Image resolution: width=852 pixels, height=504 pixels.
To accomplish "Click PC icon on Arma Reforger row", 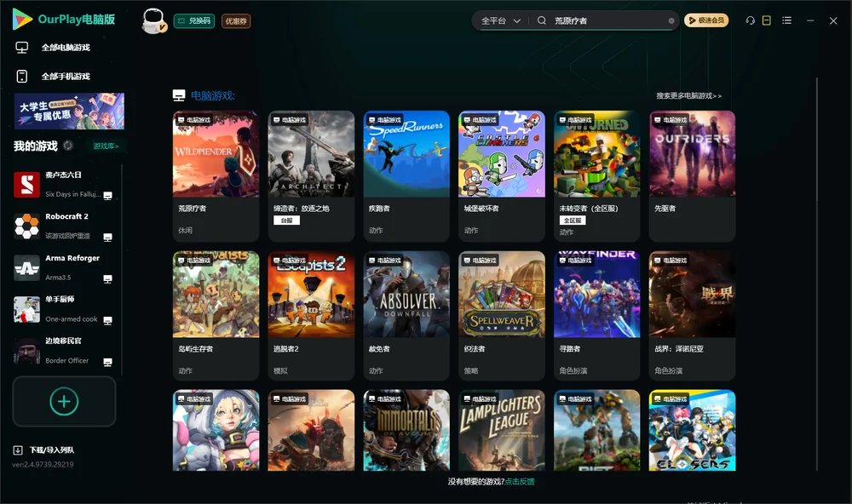I will point(107,279).
